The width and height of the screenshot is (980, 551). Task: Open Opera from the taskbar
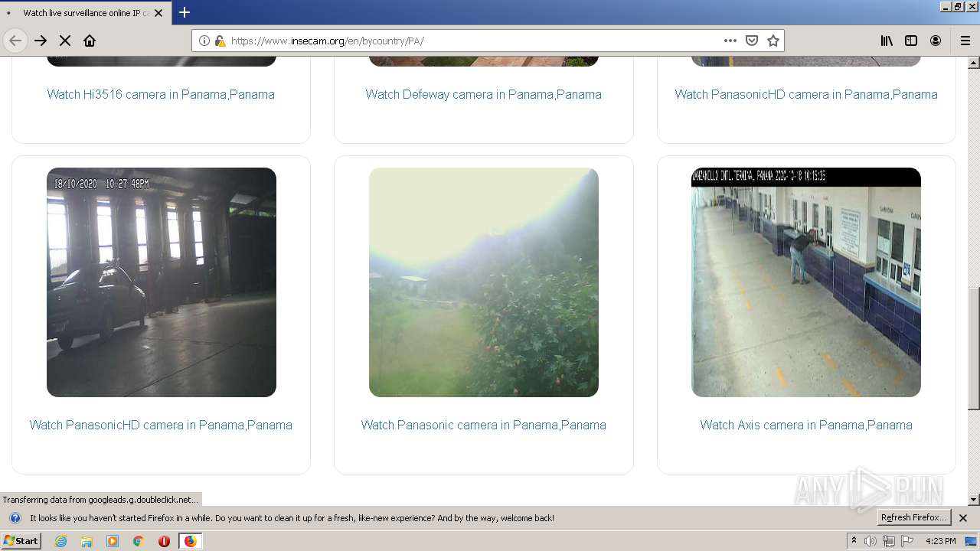click(x=164, y=541)
